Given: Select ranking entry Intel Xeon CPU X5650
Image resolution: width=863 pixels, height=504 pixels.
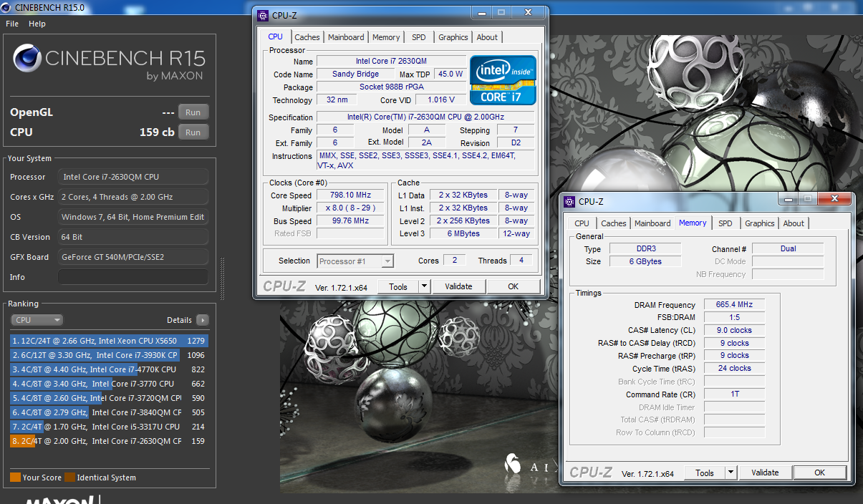Looking at the screenshot, I should 109,341.
